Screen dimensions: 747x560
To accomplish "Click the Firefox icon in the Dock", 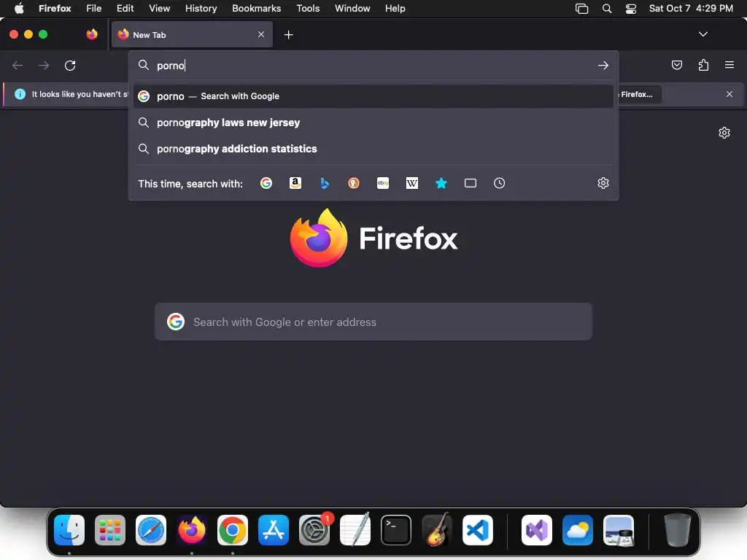I will pyautogui.click(x=192, y=529).
